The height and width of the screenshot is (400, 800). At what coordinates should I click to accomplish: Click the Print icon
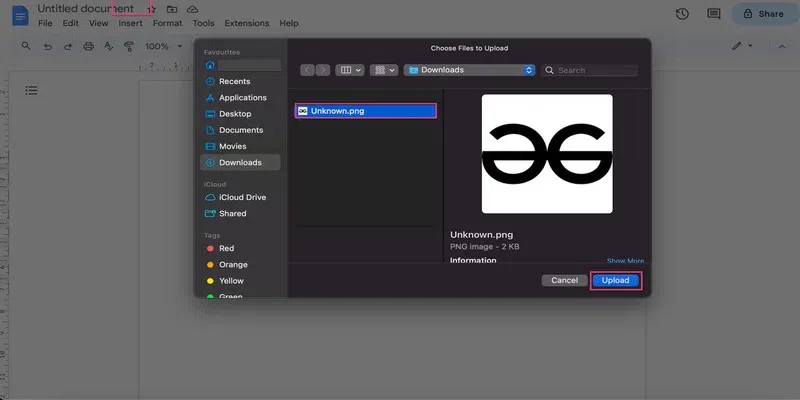88,46
